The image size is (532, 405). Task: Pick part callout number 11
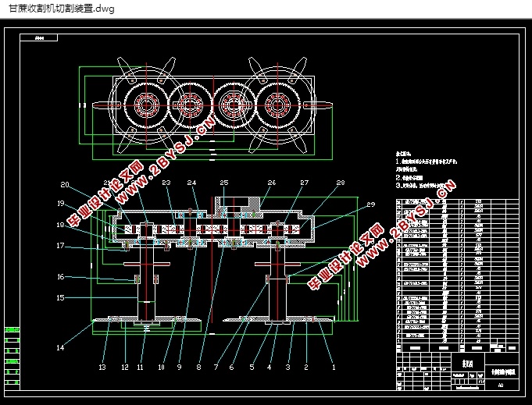[140, 367]
